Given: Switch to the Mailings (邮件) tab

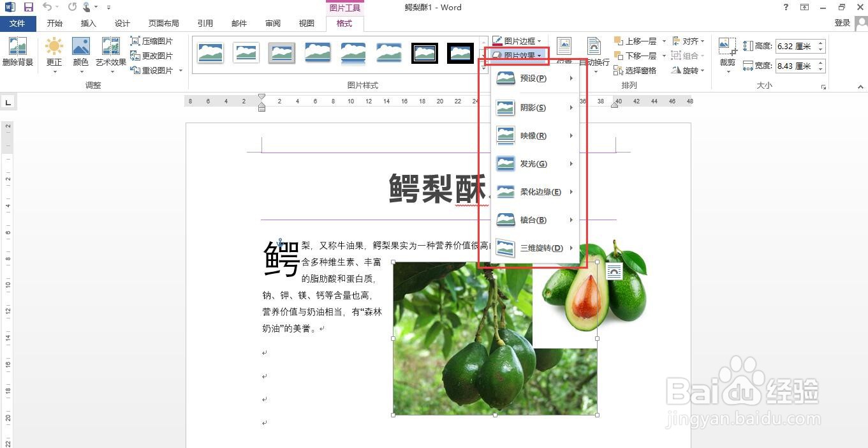Looking at the screenshot, I should (239, 23).
